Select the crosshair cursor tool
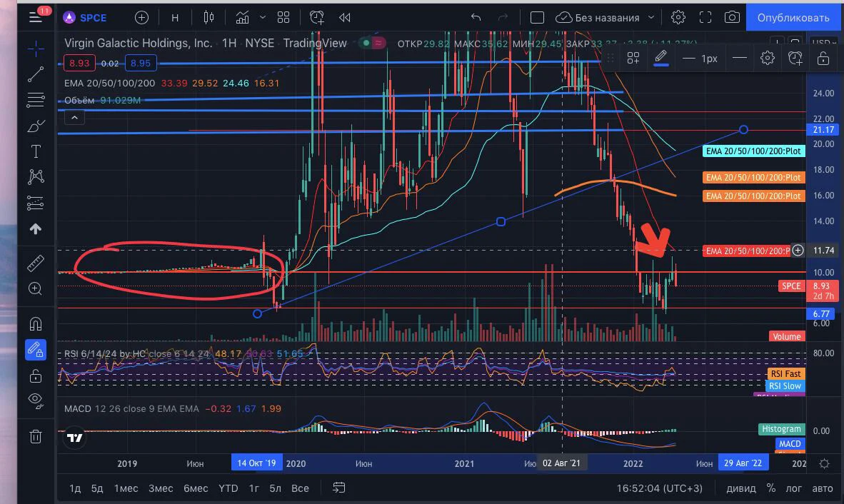844x504 pixels. 36,49
